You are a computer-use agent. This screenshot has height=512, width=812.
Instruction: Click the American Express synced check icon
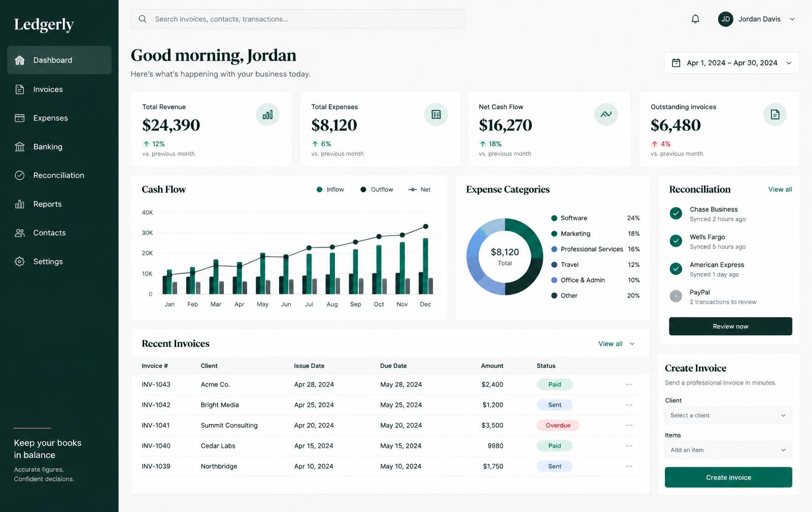coord(676,269)
